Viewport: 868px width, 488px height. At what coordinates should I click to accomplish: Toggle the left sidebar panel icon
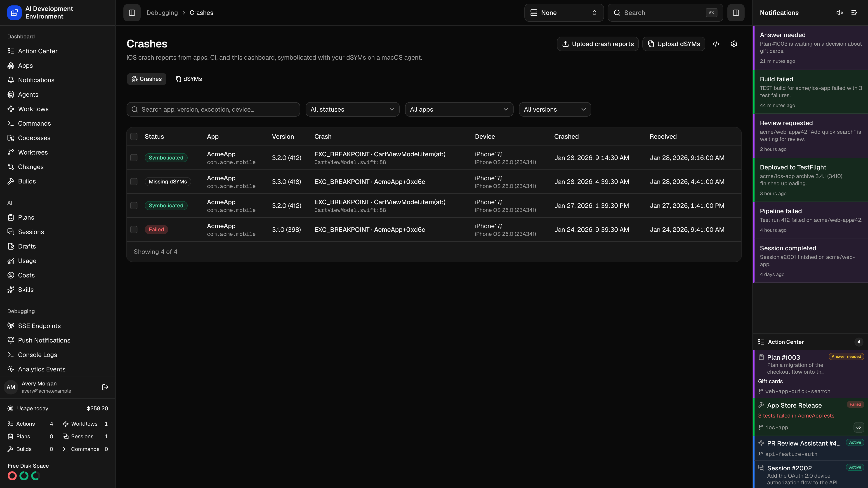click(x=132, y=13)
